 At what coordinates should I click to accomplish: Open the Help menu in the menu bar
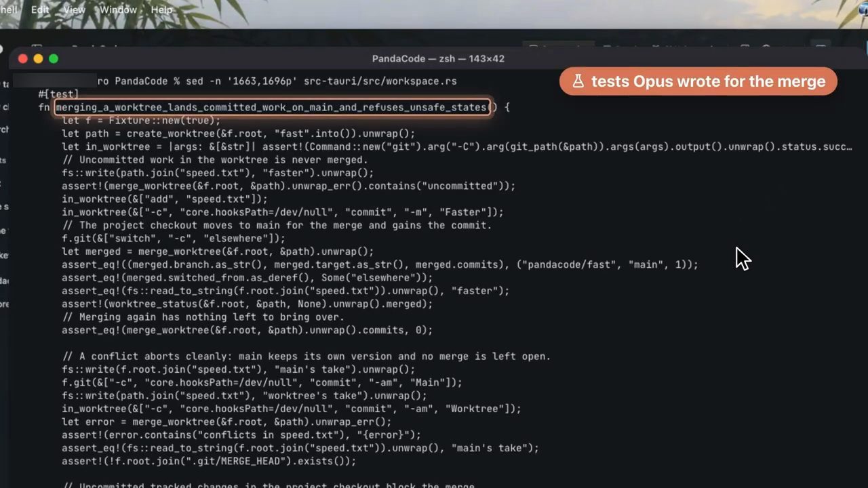161,9
